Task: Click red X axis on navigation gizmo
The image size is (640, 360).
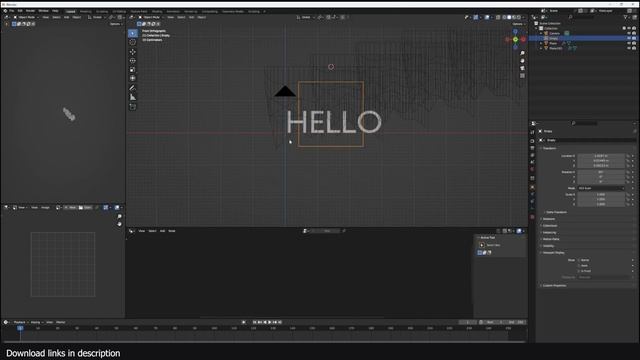Action: tap(523, 40)
